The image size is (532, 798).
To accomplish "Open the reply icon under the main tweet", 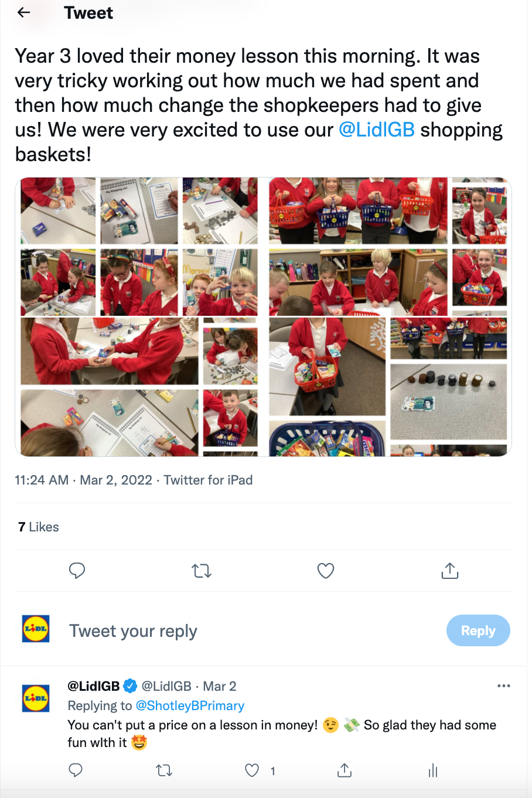I will (x=77, y=571).
